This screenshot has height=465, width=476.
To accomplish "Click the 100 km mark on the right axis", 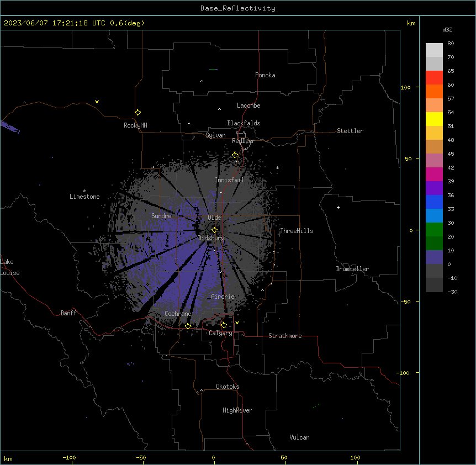I will pyautogui.click(x=405, y=87).
